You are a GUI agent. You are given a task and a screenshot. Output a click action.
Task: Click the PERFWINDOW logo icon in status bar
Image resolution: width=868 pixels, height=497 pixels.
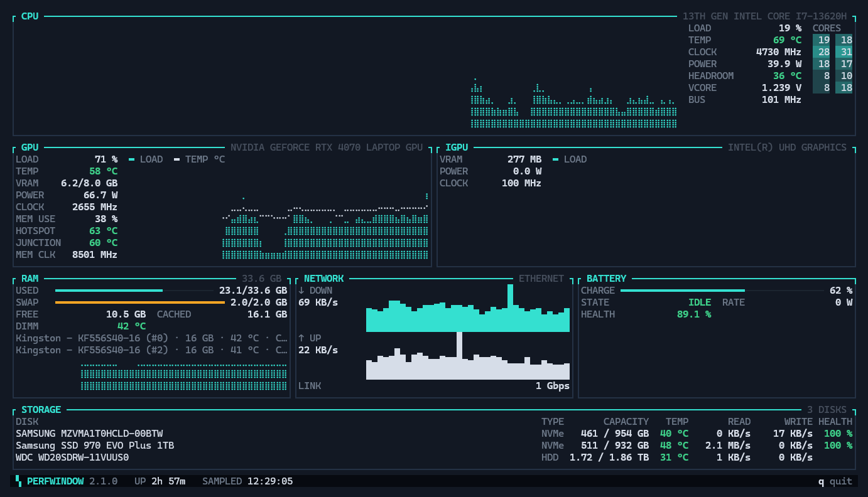pos(18,481)
